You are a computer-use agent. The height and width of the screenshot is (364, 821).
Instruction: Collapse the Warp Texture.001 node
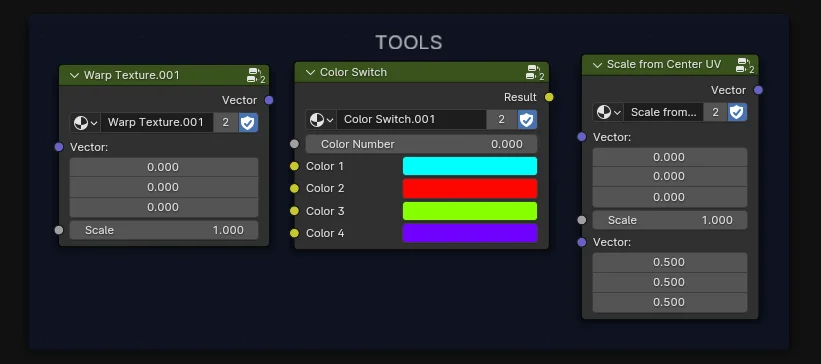[x=74, y=75]
